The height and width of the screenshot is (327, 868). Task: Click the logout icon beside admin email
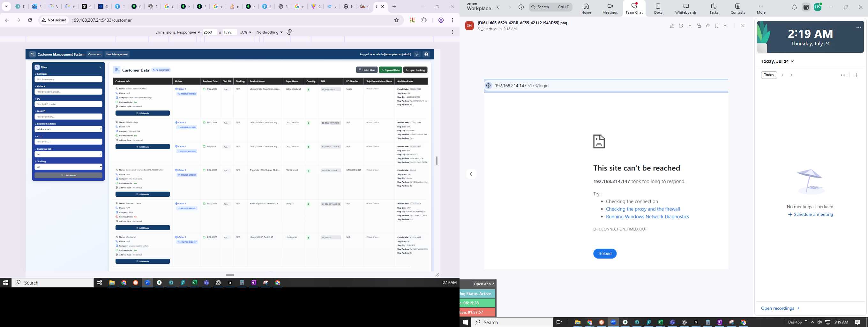[x=417, y=54]
